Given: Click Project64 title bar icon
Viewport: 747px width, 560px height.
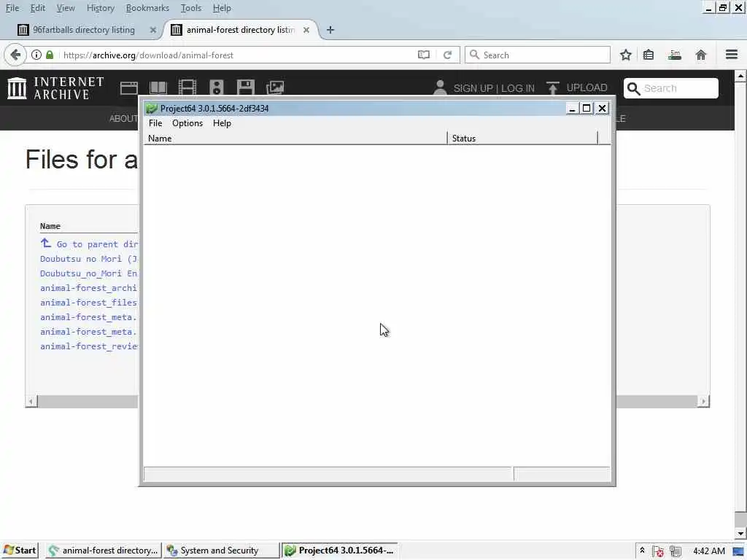Looking at the screenshot, I should (x=152, y=109).
